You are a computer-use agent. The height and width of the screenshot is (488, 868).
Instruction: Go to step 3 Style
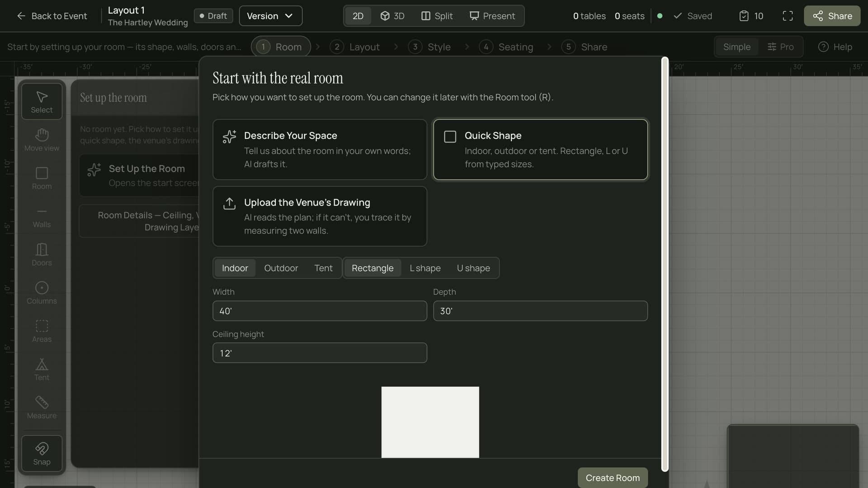point(429,47)
